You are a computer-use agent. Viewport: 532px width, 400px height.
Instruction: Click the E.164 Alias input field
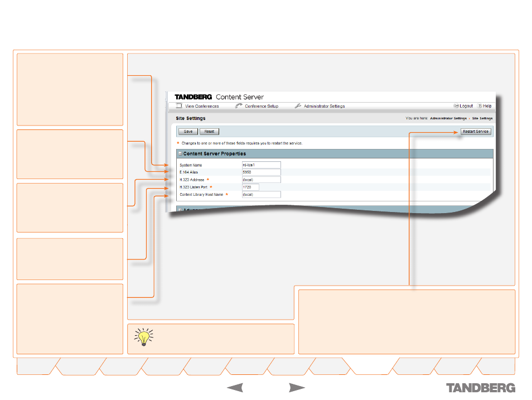261,172
